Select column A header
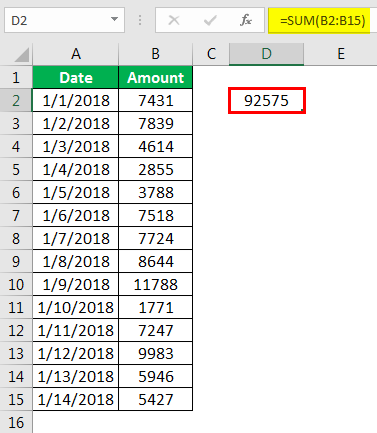 [76, 54]
